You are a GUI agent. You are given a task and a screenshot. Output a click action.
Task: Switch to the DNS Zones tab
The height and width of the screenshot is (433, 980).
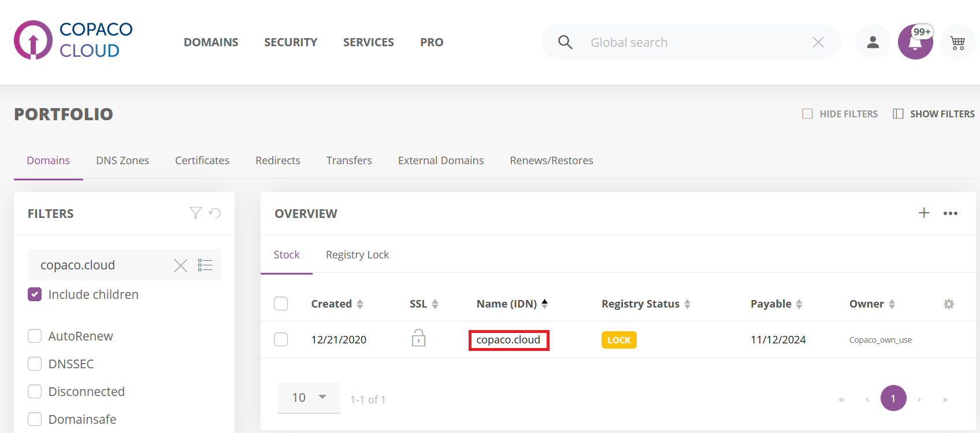pos(122,161)
